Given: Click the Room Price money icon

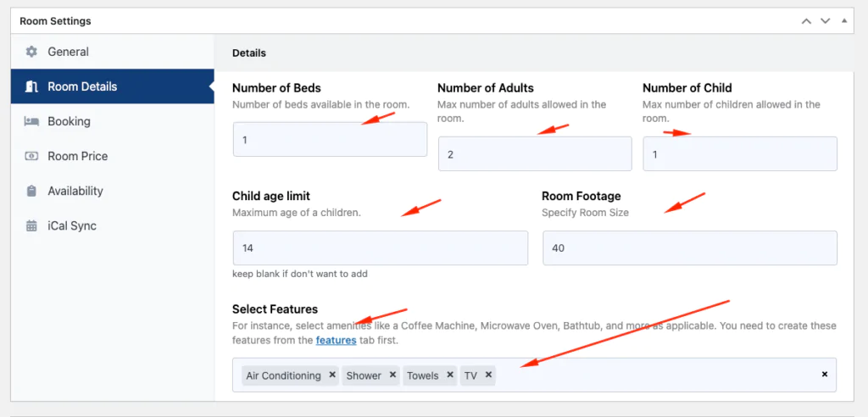Looking at the screenshot, I should coord(31,156).
